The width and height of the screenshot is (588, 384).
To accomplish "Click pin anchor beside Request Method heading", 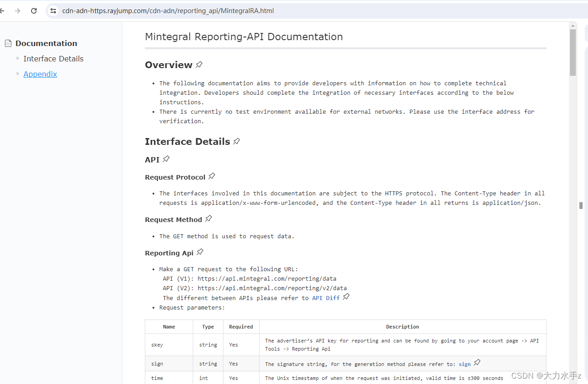I will [x=208, y=218].
